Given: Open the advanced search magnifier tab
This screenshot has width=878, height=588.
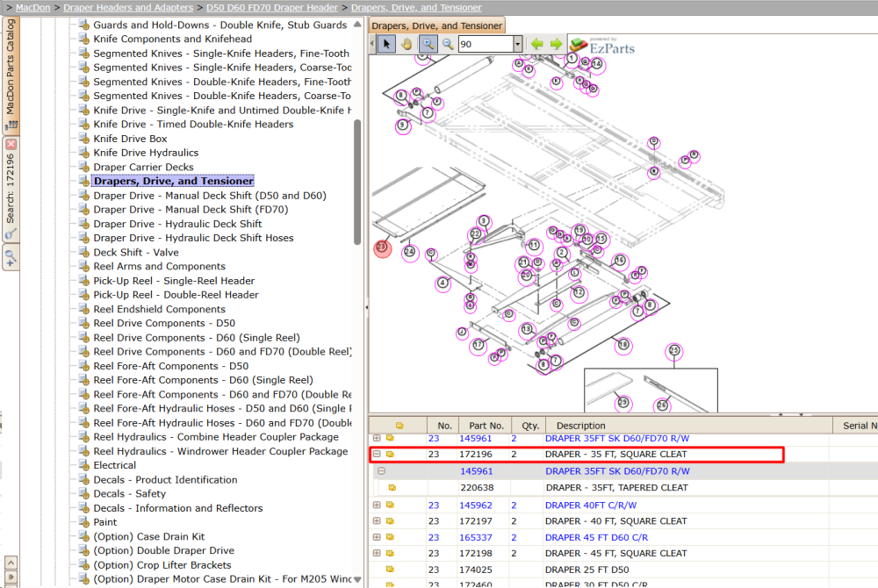Looking at the screenshot, I should pos(11,258).
